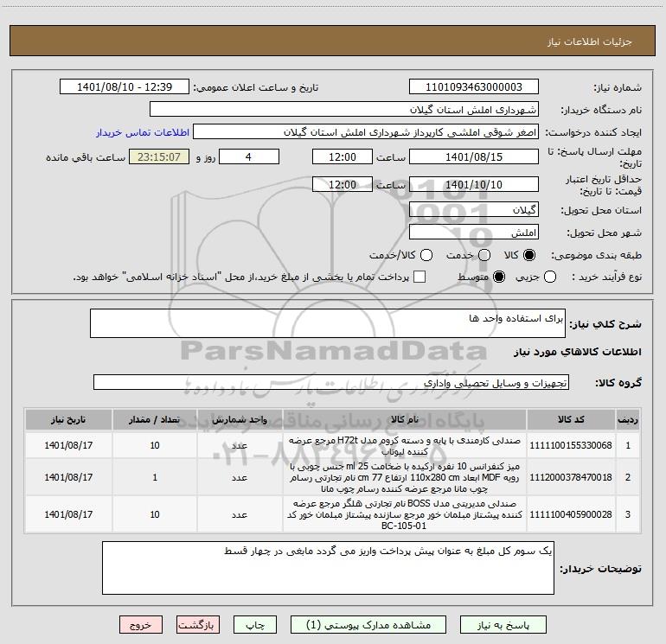Click the صندلی کارمندی H72t item name
Viewport: 666px width, 644px height.
pyautogui.click(x=405, y=446)
